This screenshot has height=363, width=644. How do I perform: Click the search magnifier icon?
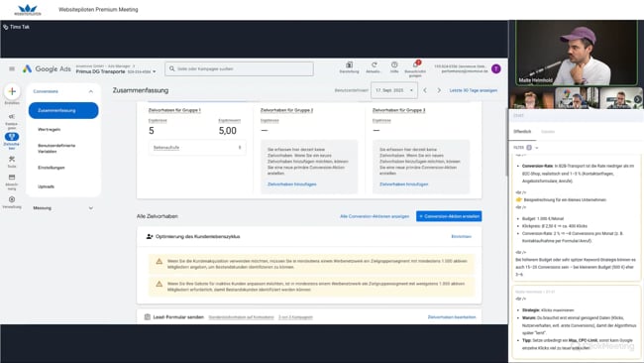pos(172,69)
